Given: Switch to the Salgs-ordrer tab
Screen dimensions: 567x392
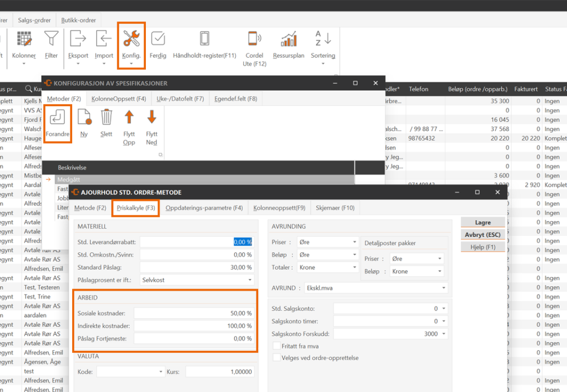Looking at the screenshot, I should [x=34, y=20].
